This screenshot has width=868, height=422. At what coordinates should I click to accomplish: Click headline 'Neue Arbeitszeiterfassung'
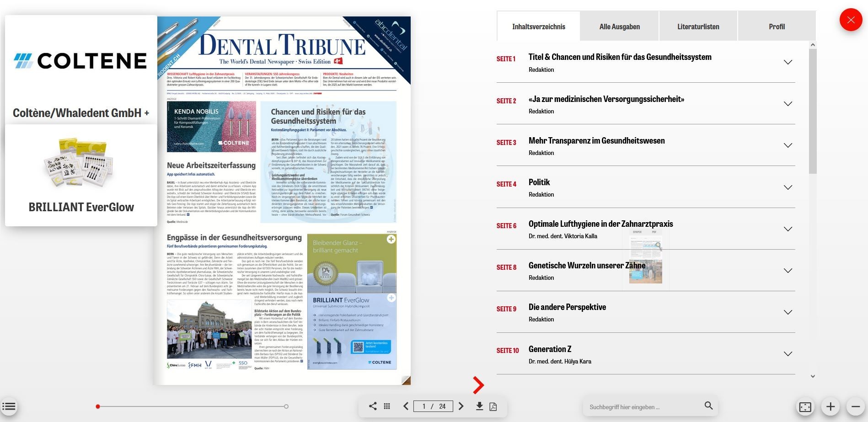tap(211, 166)
